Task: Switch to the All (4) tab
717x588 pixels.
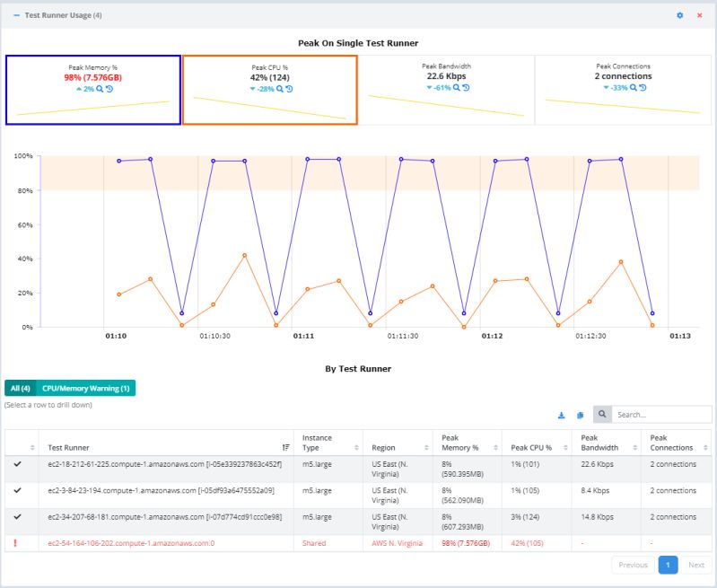Action: coord(20,388)
